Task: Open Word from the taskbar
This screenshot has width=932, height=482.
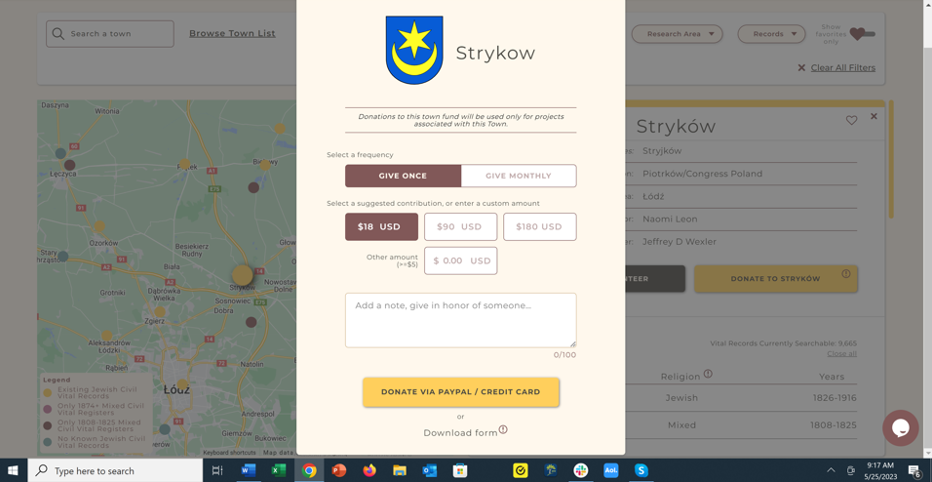Action: [248, 471]
